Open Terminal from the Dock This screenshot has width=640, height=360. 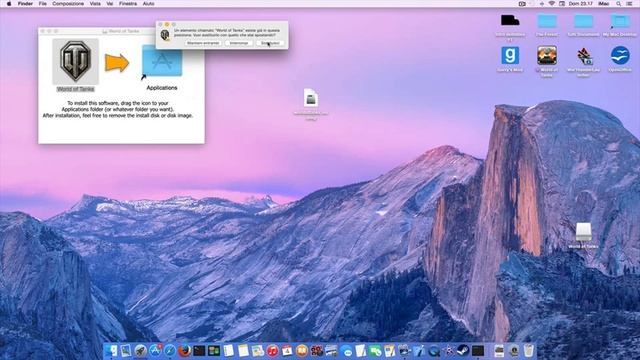pyautogui.click(x=199, y=351)
